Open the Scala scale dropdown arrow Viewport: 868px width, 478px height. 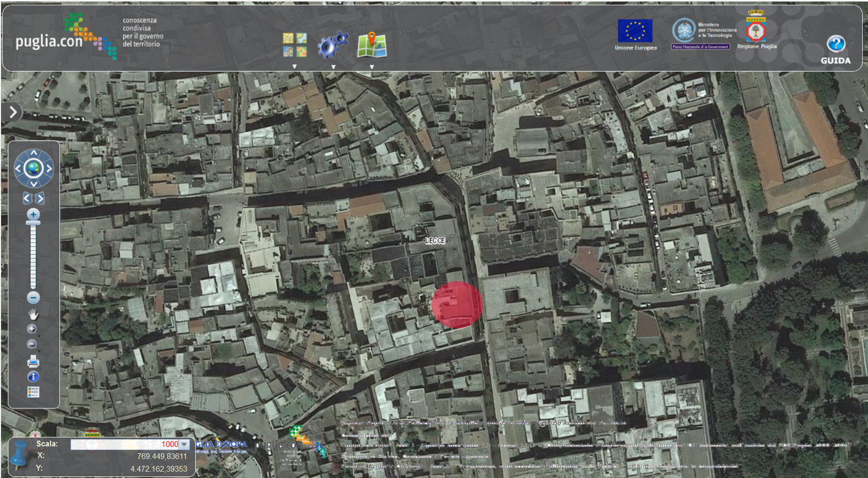[x=184, y=444]
